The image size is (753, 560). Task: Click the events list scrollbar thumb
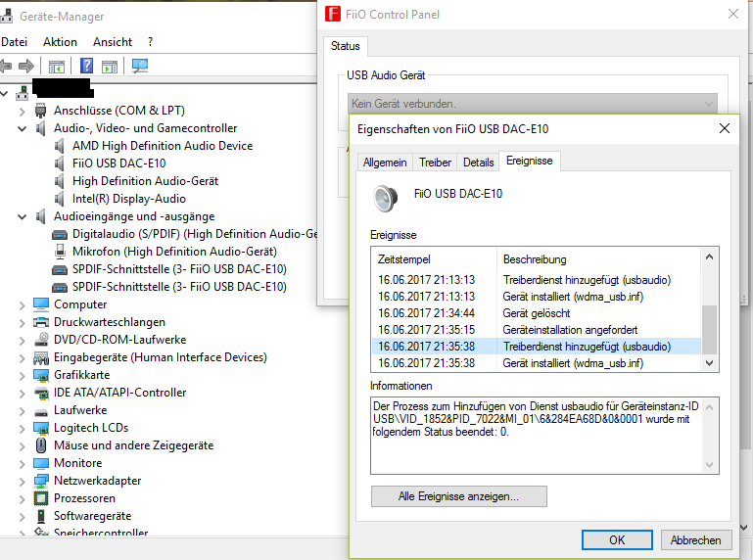tap(709, 329)
